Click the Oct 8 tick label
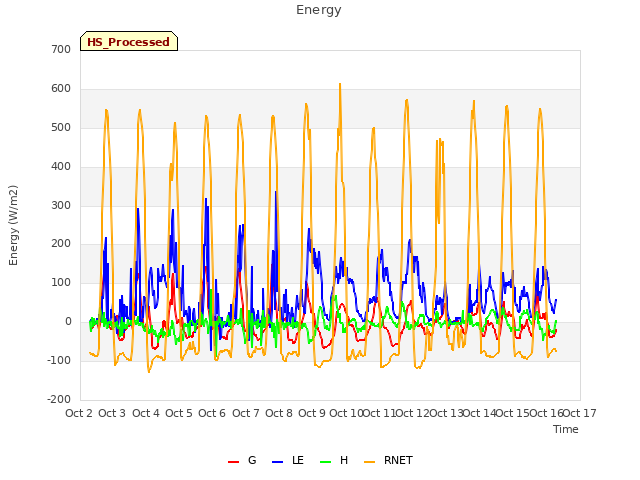The height and width of the screenshot is (480, 640). pyautogui.click(x=279, y=413)
